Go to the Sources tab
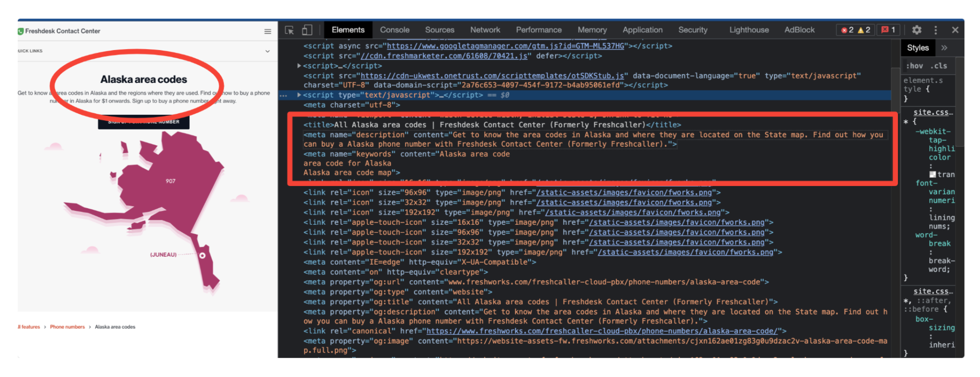Screen dimensions: 980x377 440,30
